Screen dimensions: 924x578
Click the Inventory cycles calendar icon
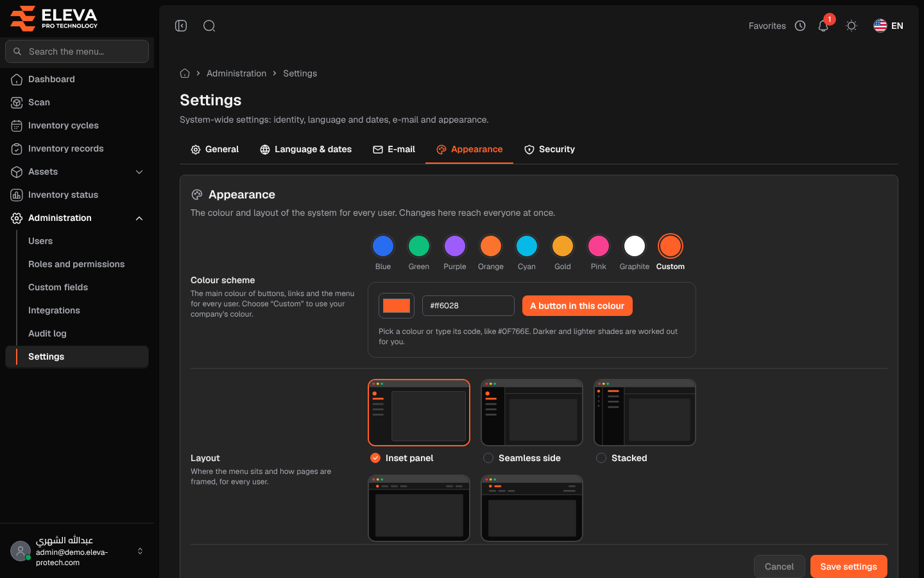click(x=17, y=125)
